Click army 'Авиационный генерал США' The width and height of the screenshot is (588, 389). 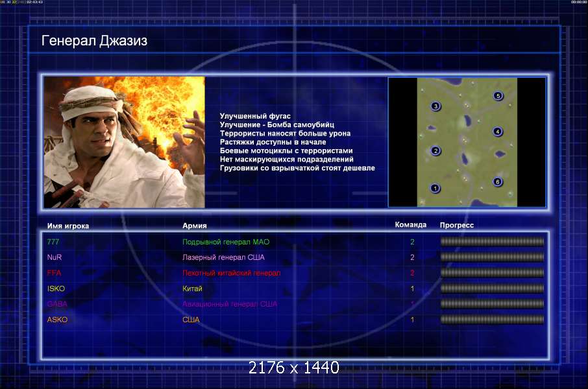coord(230,304)
